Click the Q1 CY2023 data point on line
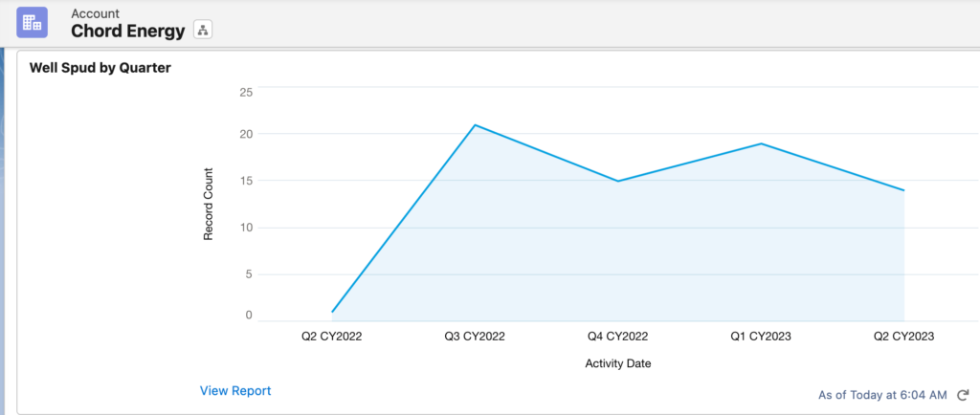Viewport: 980px width, 415px height. [x=761, y=143]
